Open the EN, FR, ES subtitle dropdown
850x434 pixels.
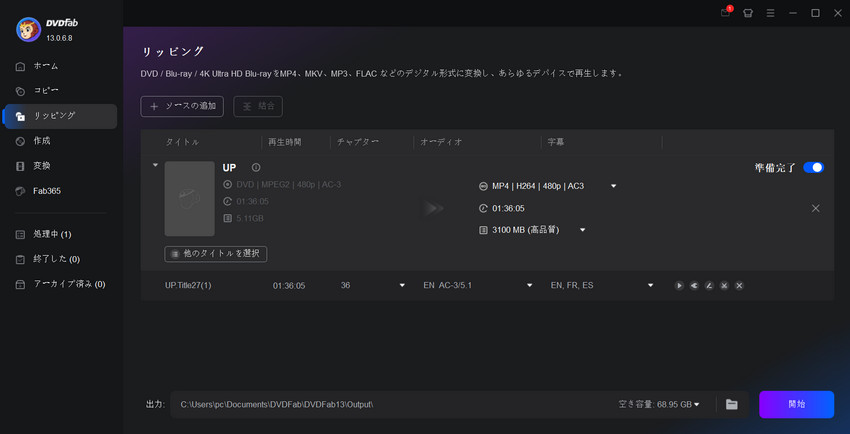click(651, 285)
